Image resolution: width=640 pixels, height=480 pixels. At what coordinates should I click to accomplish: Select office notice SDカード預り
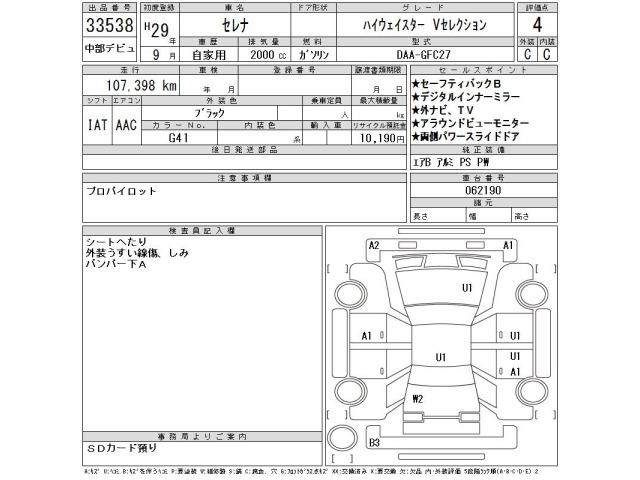[x=122, y=448]
